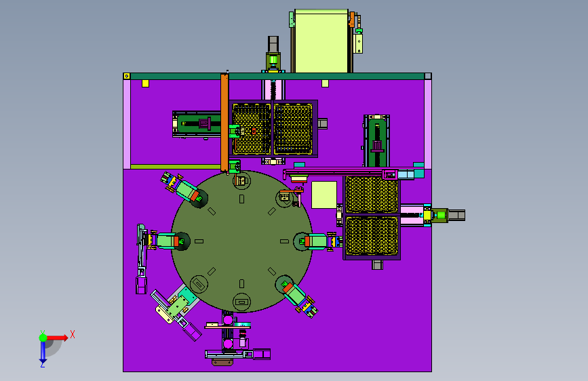Select the gray block below right tray holder
The image size is (588, 381).
pyautogui.click(x=377, y=265)
